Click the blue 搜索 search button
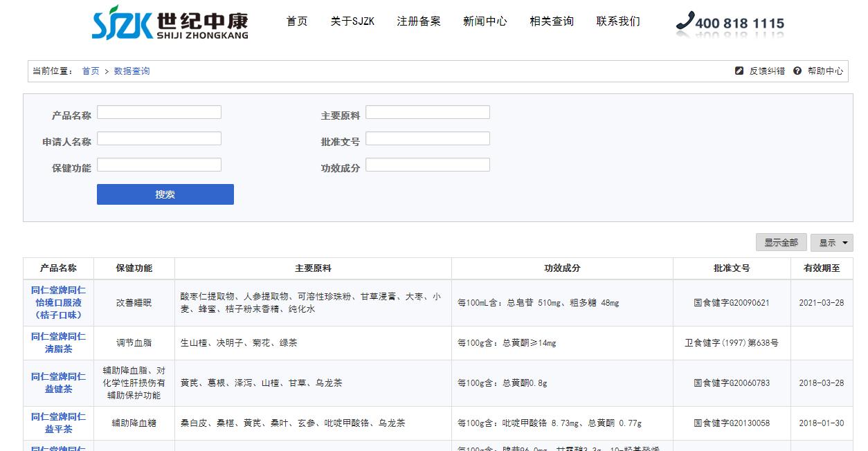The image size is (868, 451). pos(165,194)
